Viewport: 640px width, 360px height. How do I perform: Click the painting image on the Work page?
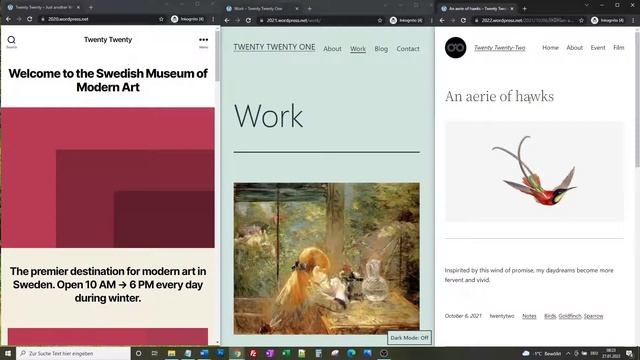point(327,258)
